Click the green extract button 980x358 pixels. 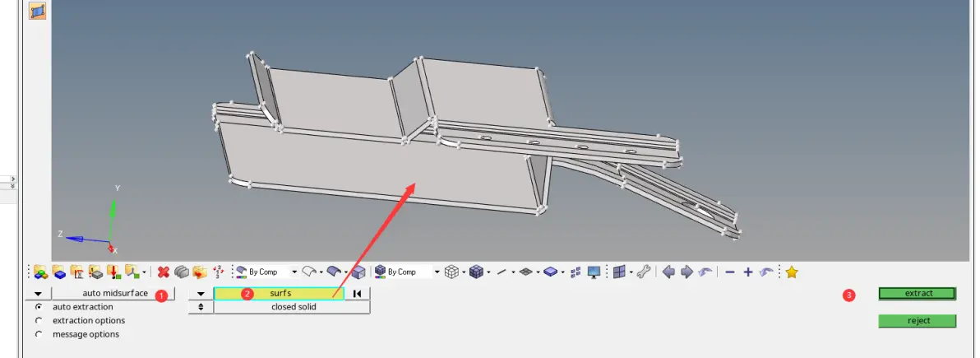(917, 294)
